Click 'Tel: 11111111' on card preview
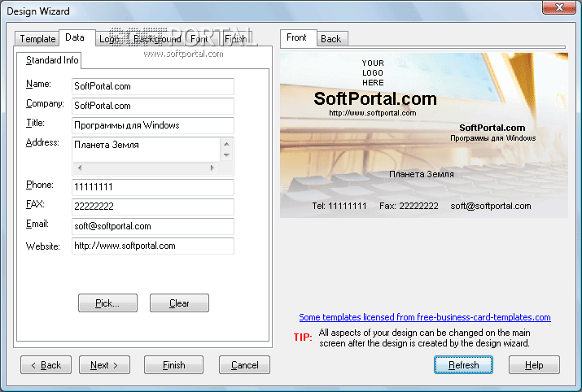The width and height of the screenshot is (582, 392). coord(339,207)
